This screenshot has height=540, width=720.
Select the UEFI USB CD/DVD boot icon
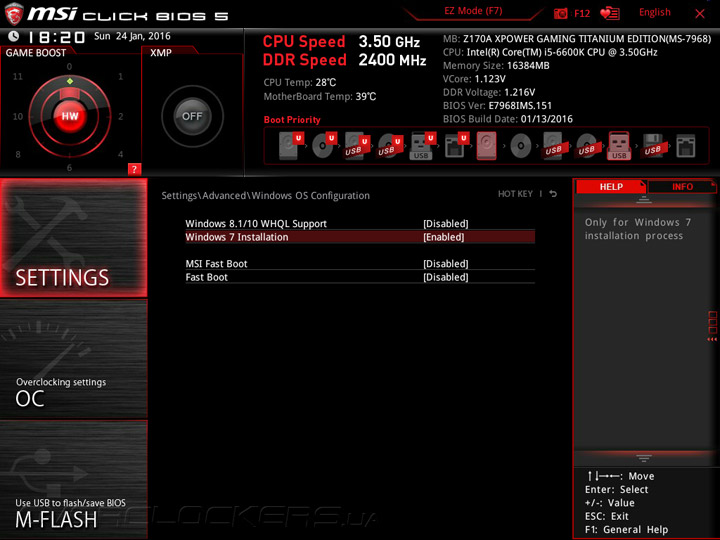tap(390, 146)
